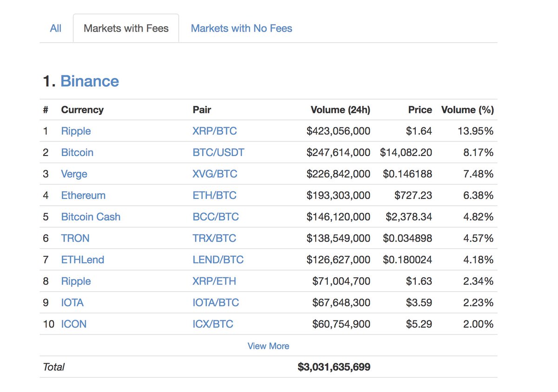Screen dimensions: 558x392
Task: Select the $5.29 ICON price
Action: point(419,324)
